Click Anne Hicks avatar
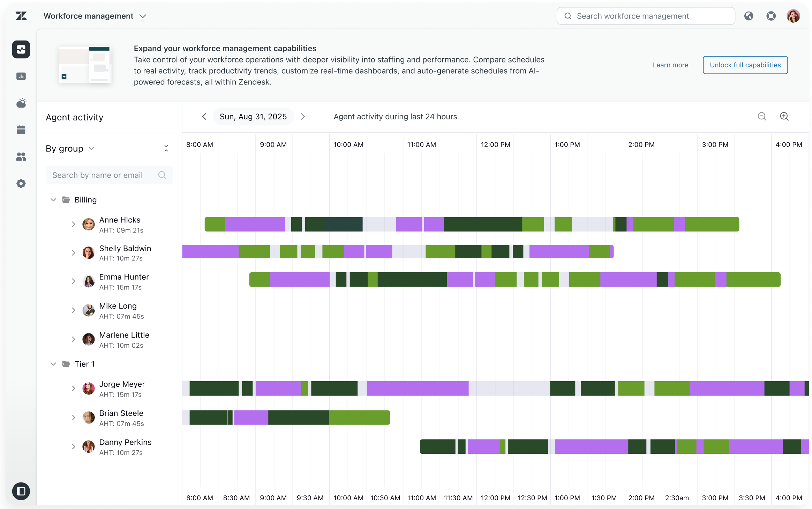This screenshot has height=509, width=812. click(89, 224)
